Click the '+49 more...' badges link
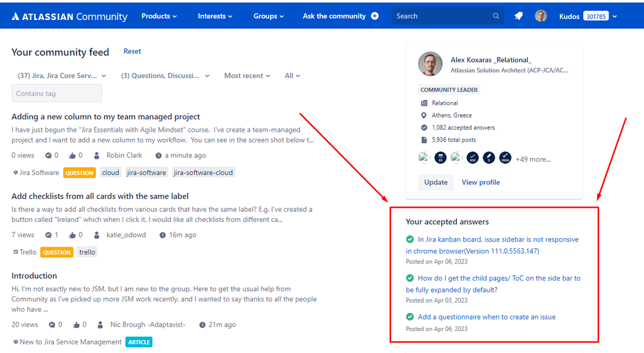Viewport: 644px width, 353px height. [x=533, y=159]
